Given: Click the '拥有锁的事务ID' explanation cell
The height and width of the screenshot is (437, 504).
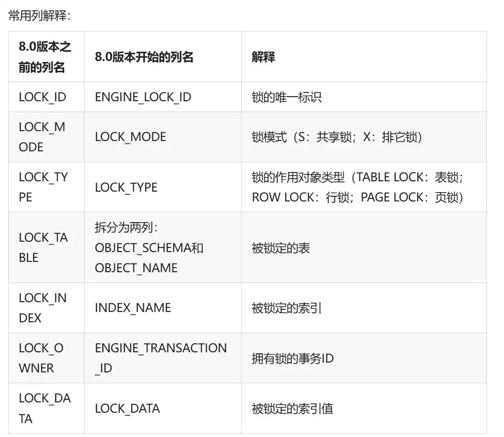Looking at the screenshot, I should tap(292, 358).
